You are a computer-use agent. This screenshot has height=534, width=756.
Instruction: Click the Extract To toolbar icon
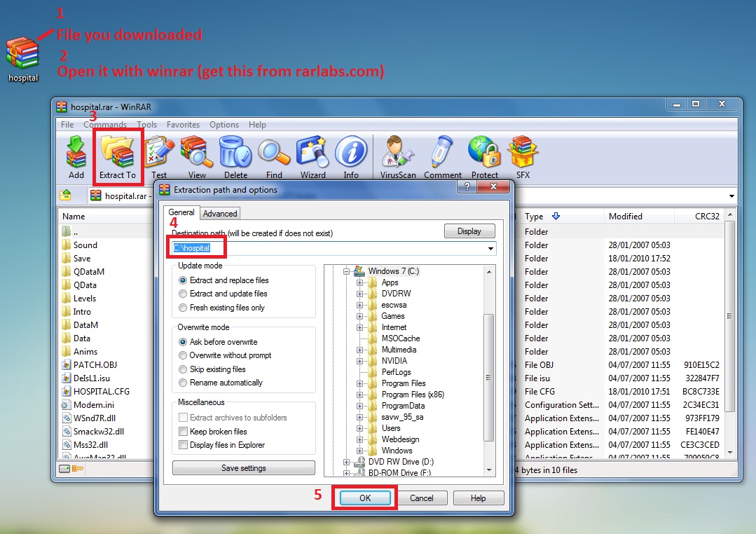click(x=118, y=157)
